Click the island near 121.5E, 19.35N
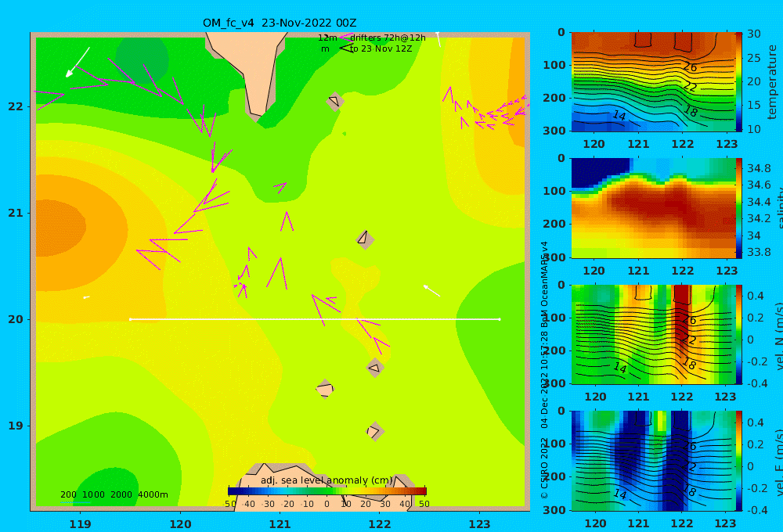783x532 pixels. coord(325,389)
